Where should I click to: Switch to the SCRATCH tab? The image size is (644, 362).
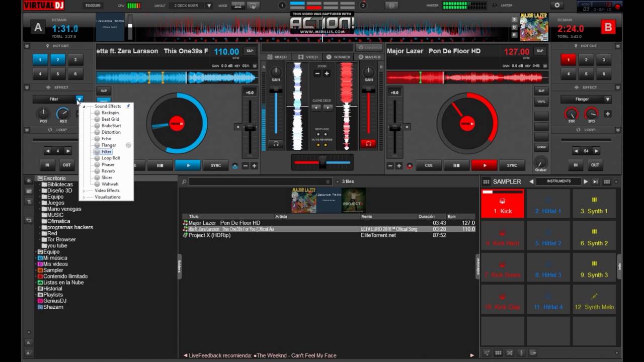338,57
